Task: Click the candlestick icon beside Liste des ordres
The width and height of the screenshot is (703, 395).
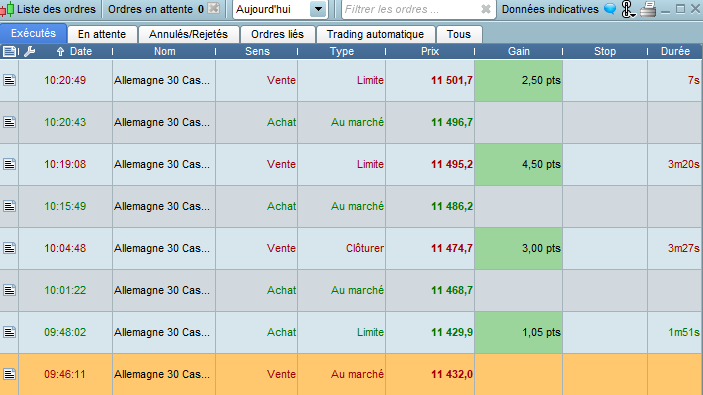Action: (x=7, y=9)
